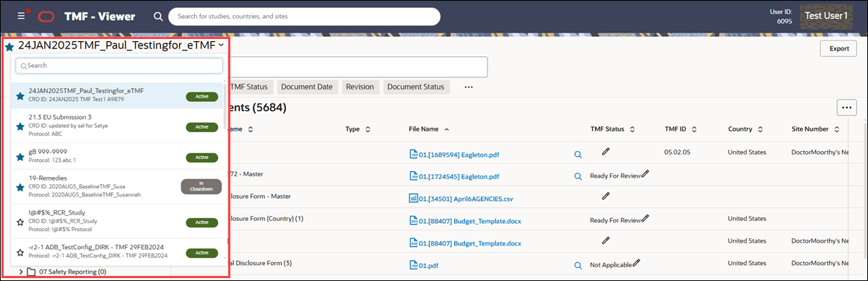
Task: Edit Ready For Review status of 01.[1724545] Eagleton.pdf
Action: tap(646, 174)
